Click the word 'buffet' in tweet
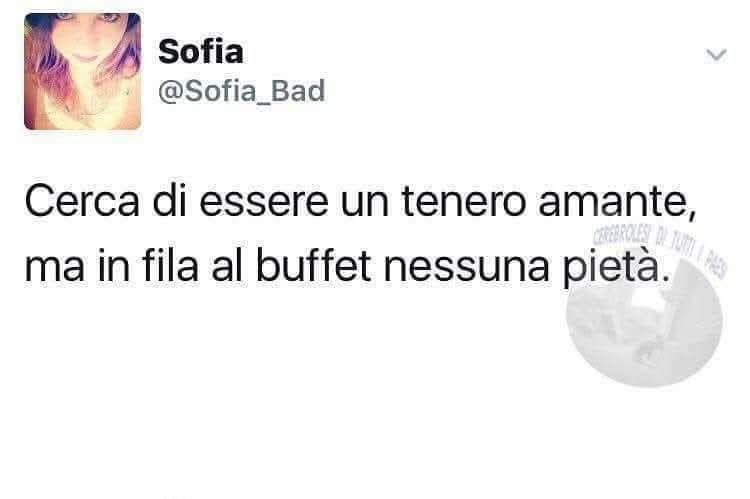The image size is (750, 499). pos(313,266)
